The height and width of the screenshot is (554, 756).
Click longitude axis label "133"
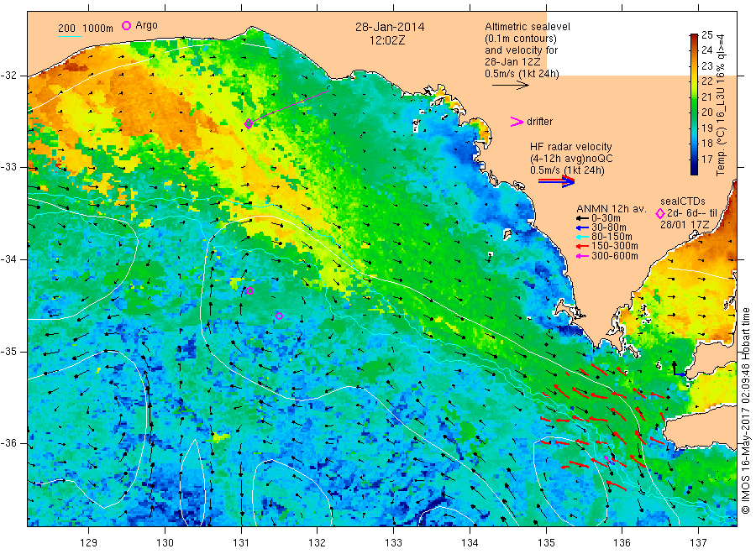pyautogui.click(x=393, y=543)
